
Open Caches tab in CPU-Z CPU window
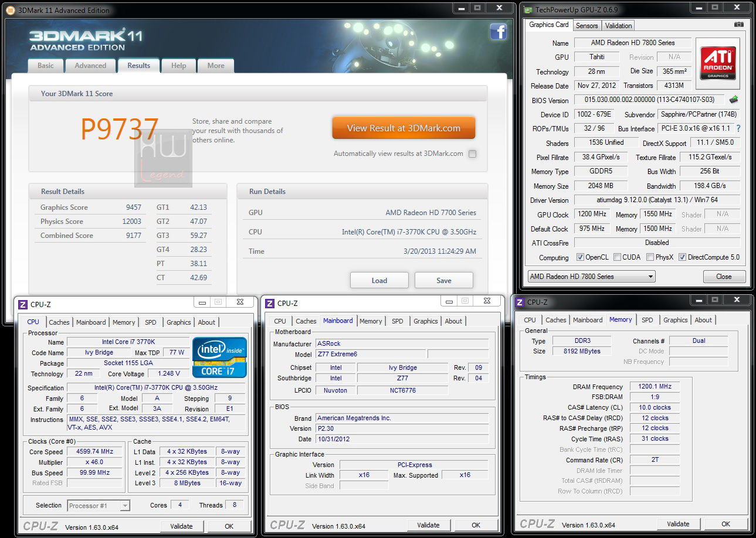tap(59, 322)
